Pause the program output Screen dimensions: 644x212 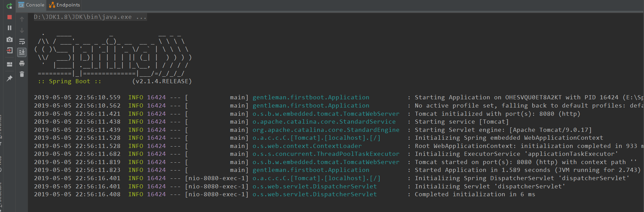coord(10,28)
